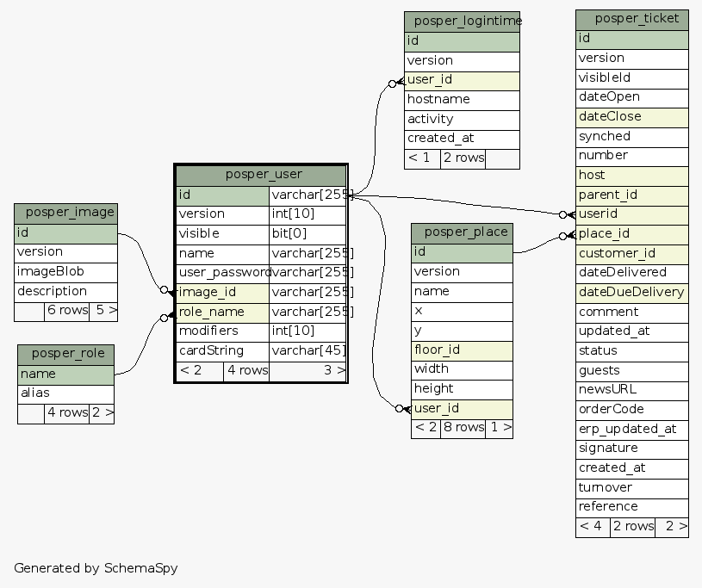Click the '8 rows' count in posper_place
The width and height of the screenshot is (702, 588).
463,428
